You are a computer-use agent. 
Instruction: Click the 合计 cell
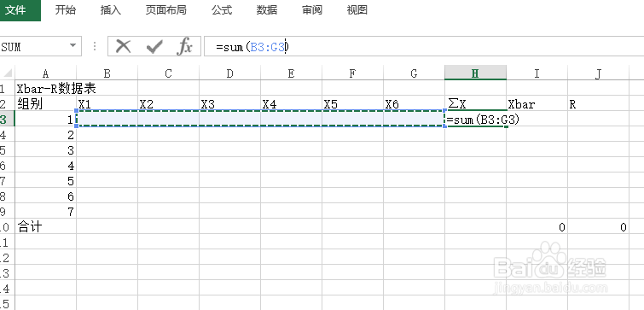[45, 226]
